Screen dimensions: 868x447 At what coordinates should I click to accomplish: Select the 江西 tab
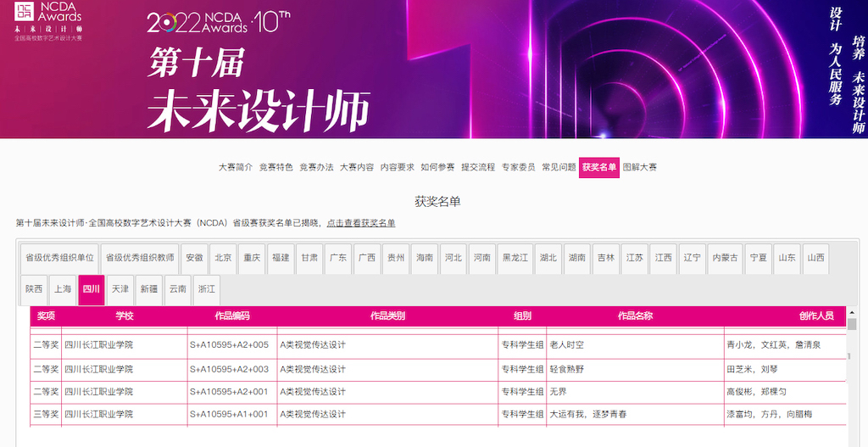pyautogui.click(x=664, y=258)
